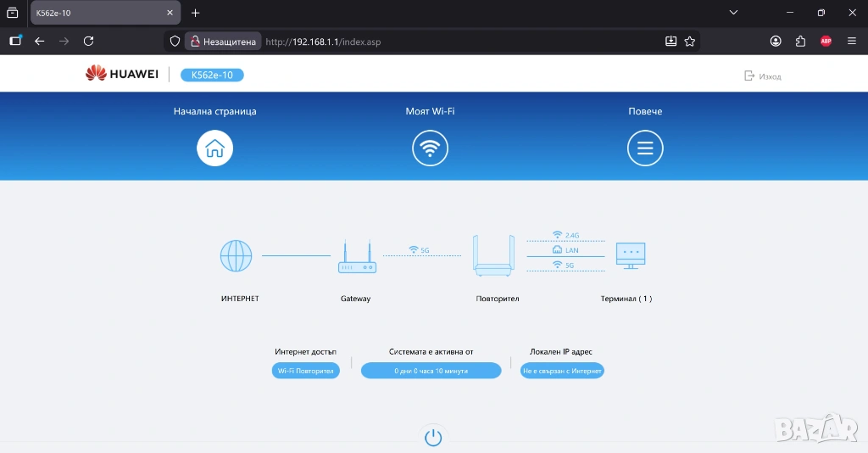Click the Internet globe icon

236,255
